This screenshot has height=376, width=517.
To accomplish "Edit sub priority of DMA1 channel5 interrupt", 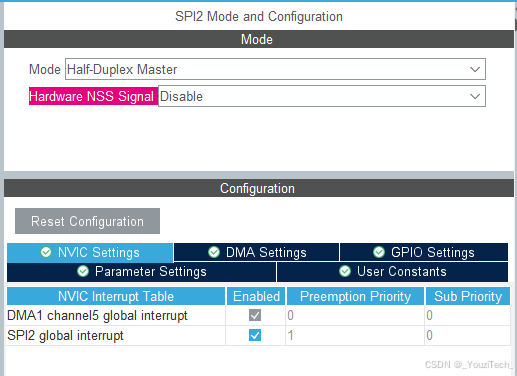I will [468, 316].
